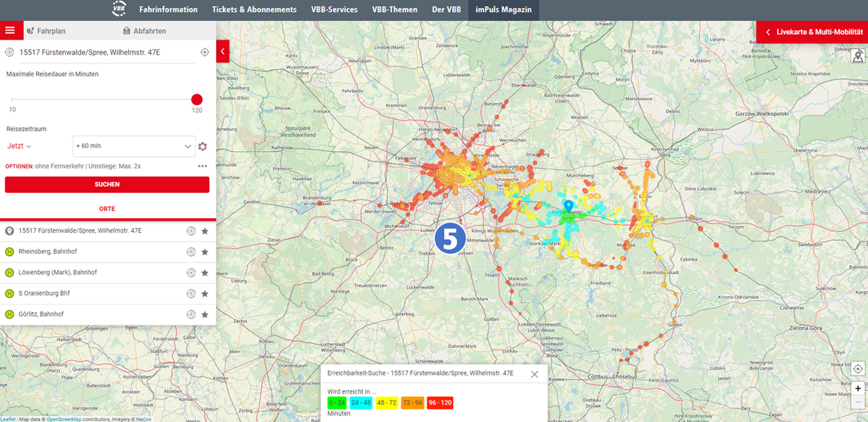868x422 pixels.
Task: Open the + 60 min time window dropdown
Action: [x=134, y=146]
